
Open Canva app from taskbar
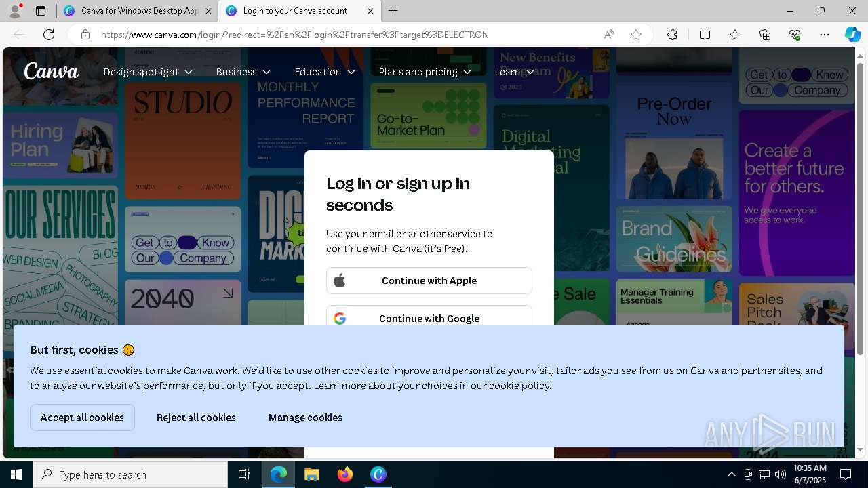(378, 474)
